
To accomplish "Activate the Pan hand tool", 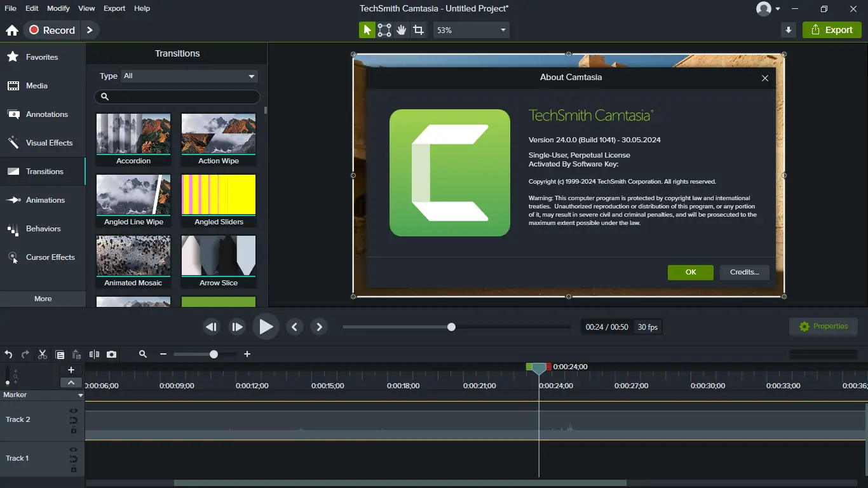I will [x=402, y=30].
